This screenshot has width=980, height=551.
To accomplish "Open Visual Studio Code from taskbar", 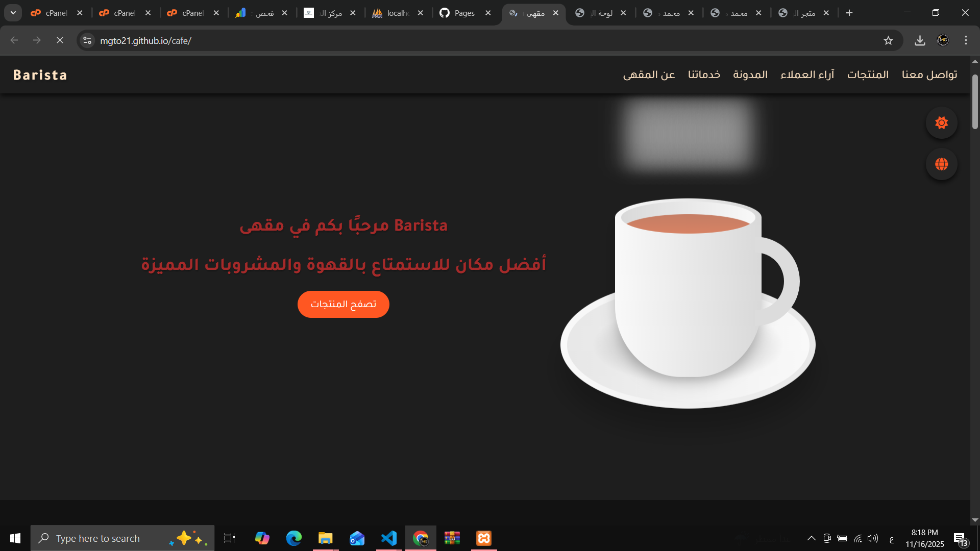I will [389, 538].
